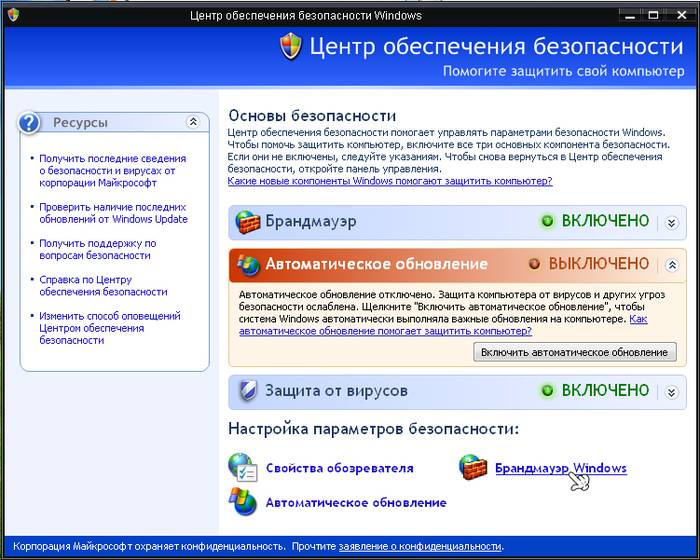Open link Какие новые компоненты Windows помогают защитить компьютер
The height and width of the screenshot is (560, 700).
(x=390, y=181)
